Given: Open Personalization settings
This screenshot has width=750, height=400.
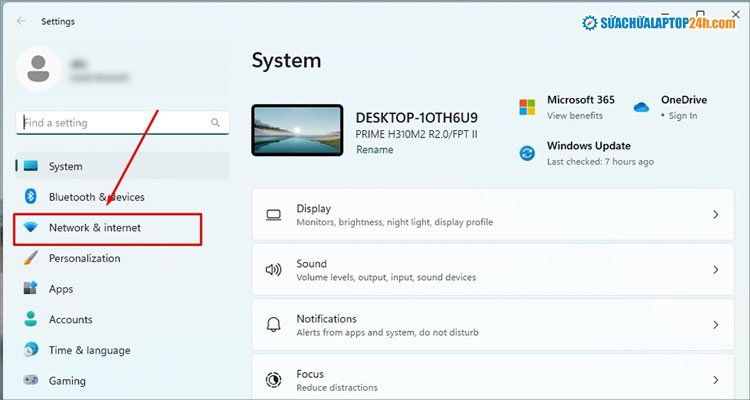Looking at the screenshot, I should point(122,258).
